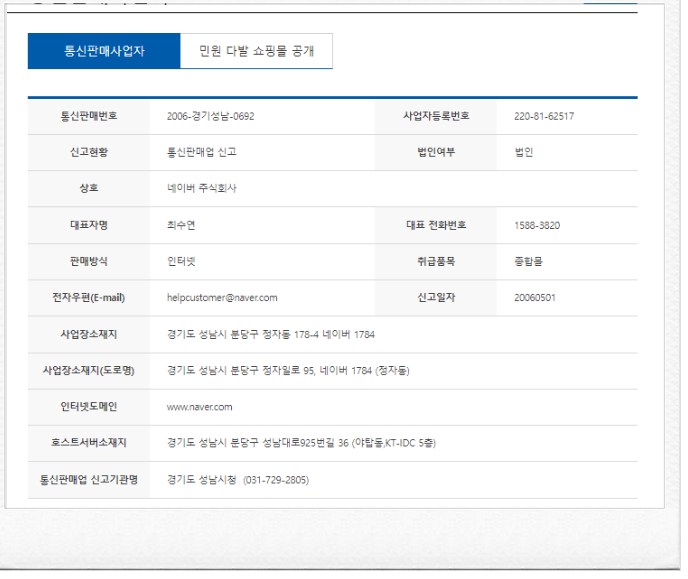Click the 취급품목 label
This screenshot has width=688, height=579.
click(436, 261)
